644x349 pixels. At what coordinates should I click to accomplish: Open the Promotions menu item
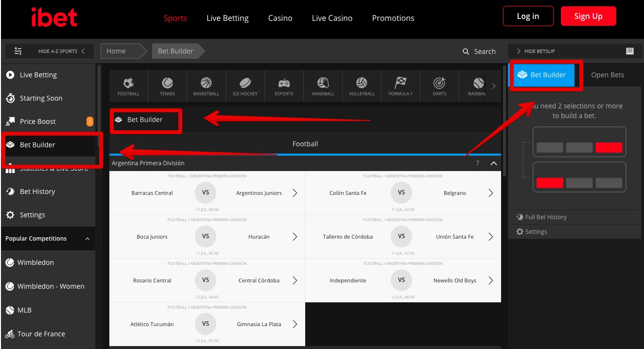coord(393,18)
